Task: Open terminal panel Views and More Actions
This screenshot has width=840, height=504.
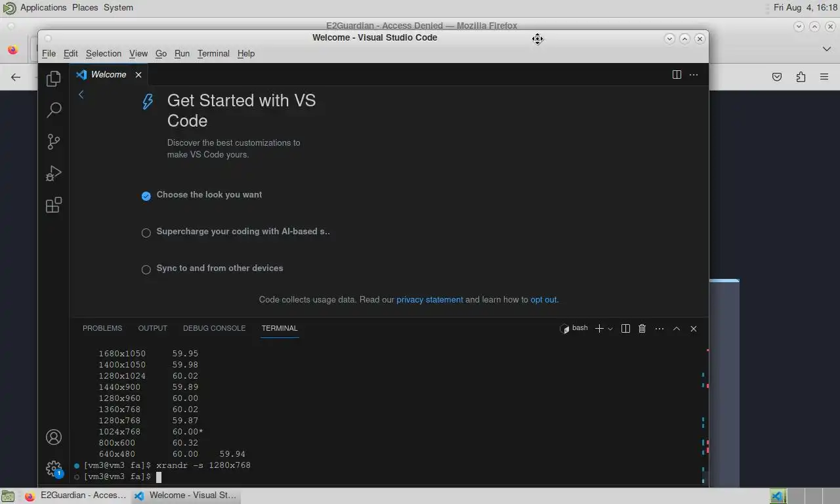Action: [x=660, y=329]
